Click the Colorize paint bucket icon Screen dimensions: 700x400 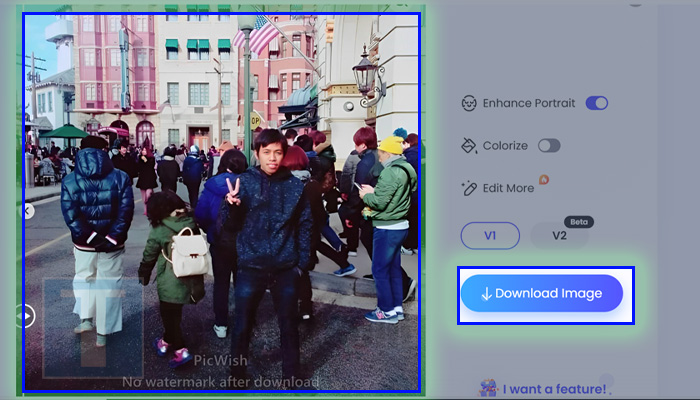pyautogui.click(x=469, y=146)
